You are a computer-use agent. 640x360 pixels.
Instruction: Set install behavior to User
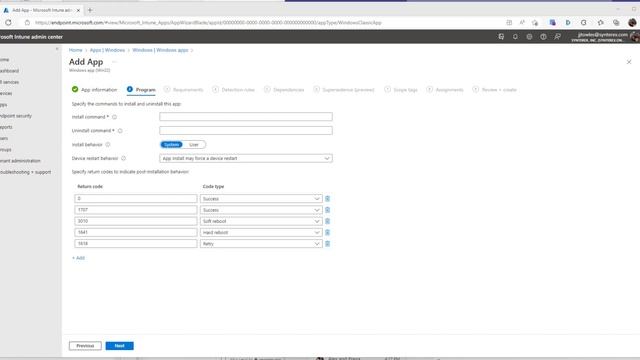click(x=194, y=145)
